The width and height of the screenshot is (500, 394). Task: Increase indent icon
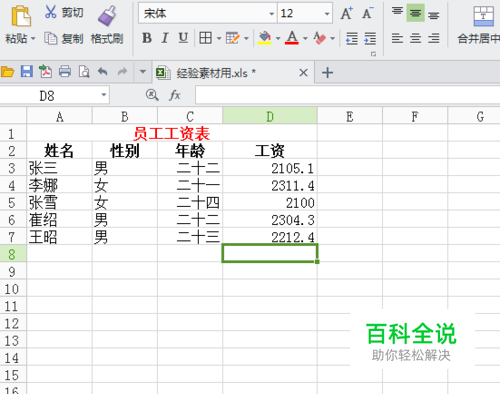370,38
